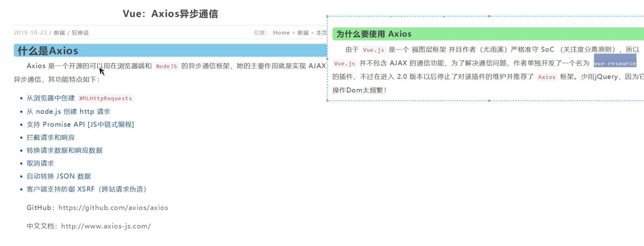
Task: Select the 什么是Axios blue heading
Action: [x=48, y=51]
